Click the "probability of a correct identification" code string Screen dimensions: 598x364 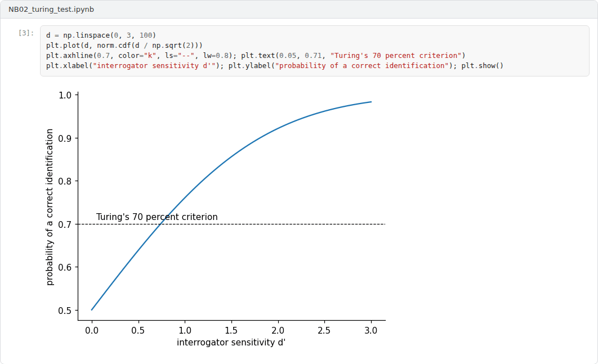[362, 66]
